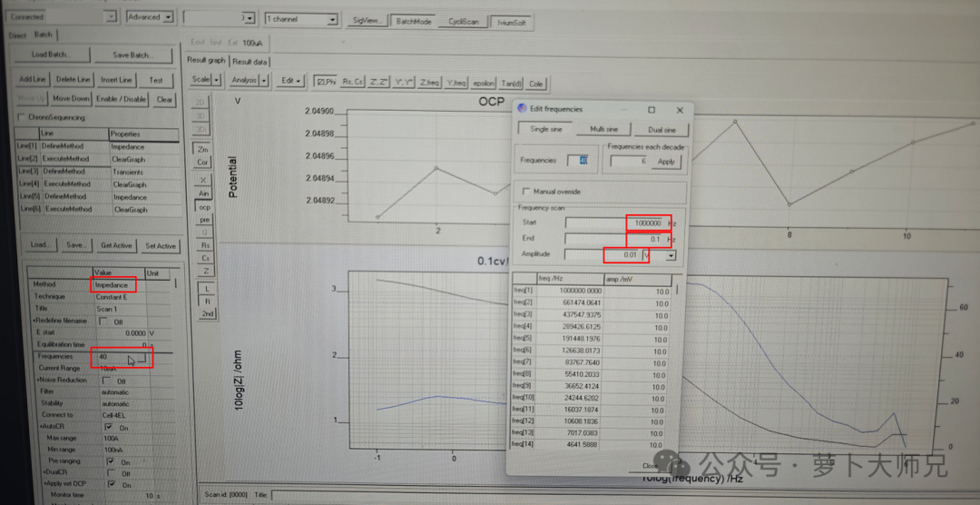The width and height of the screenshot is (980, 505).
Task: Toggle the Ain trace button
Action: click(203, 193)
